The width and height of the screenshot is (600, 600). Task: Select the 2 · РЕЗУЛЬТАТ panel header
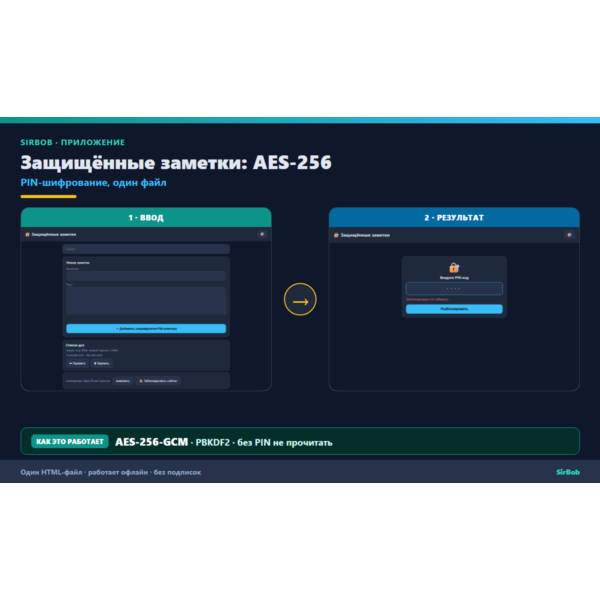[454, 217]
